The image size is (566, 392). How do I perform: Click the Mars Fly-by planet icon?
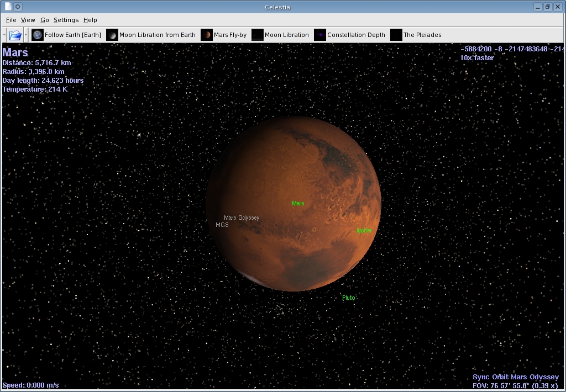(x=206, y=35)
